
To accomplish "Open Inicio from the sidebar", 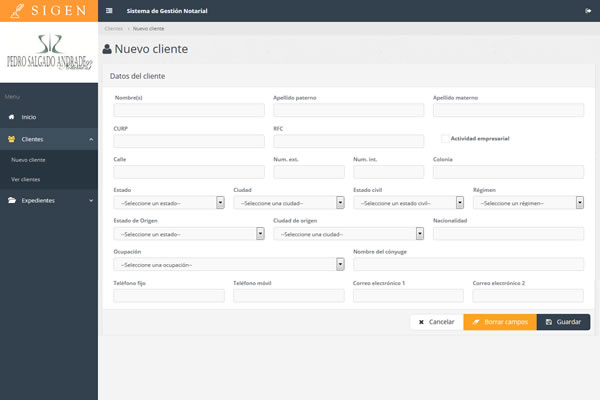I will [28, 117].
